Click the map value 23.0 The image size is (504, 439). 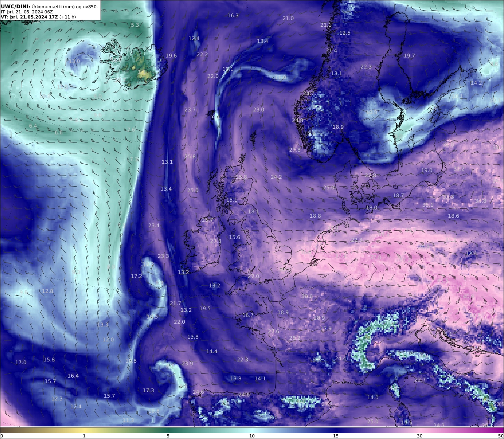click(x=259, y=110)
